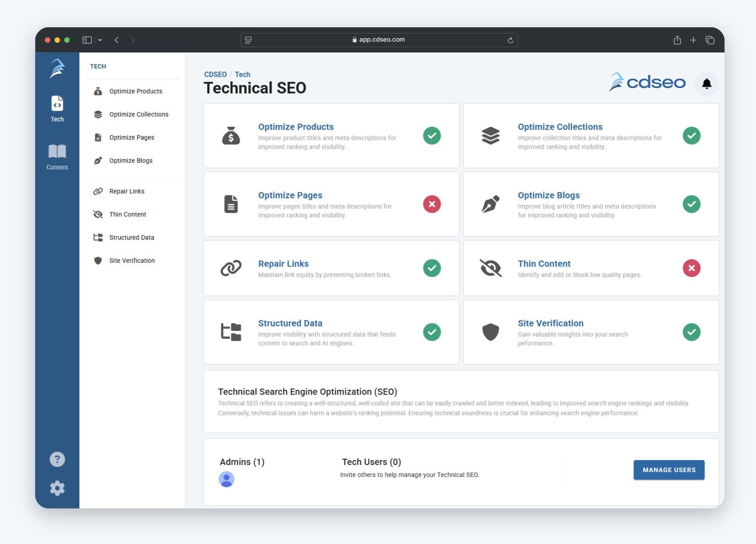Click red X status on Optimize Pages
The image size is (756, 544).
click(x=432, y=204)
